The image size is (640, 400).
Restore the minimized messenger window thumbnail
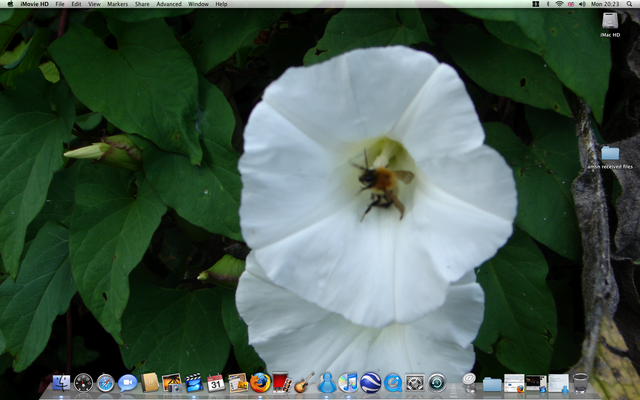[x=558, y=383]
